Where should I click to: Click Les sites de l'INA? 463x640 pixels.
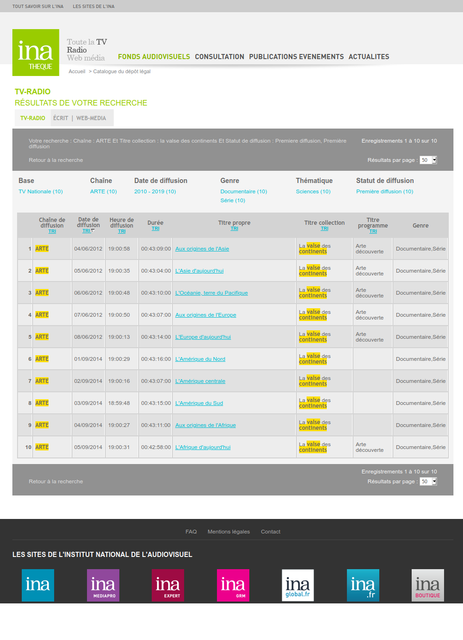93,6
